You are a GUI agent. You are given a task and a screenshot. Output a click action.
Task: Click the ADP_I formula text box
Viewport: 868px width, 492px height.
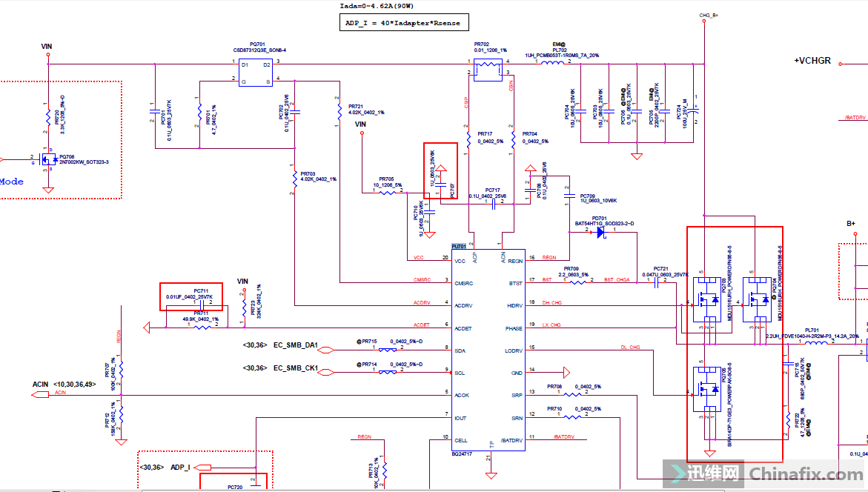402,23
